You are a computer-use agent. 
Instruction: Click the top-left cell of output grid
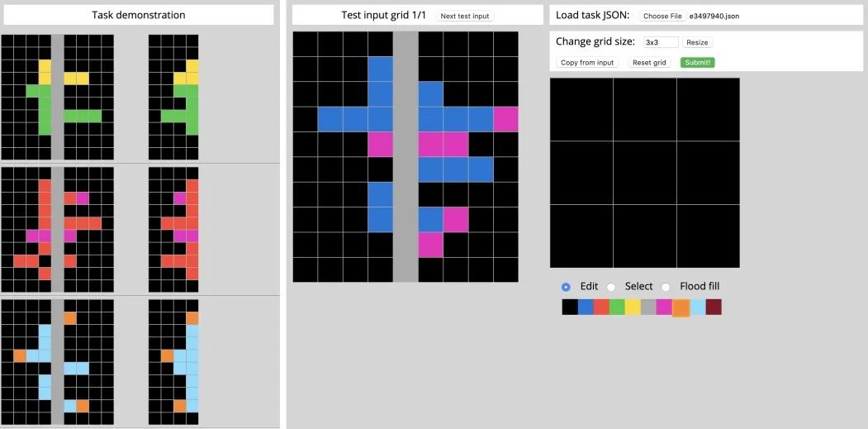[x=581, y=110]
